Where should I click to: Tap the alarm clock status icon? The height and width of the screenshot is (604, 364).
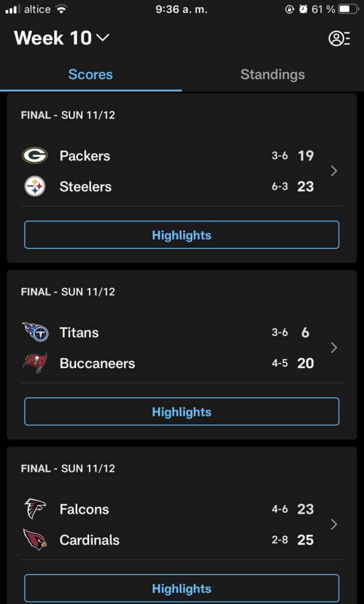303,9
